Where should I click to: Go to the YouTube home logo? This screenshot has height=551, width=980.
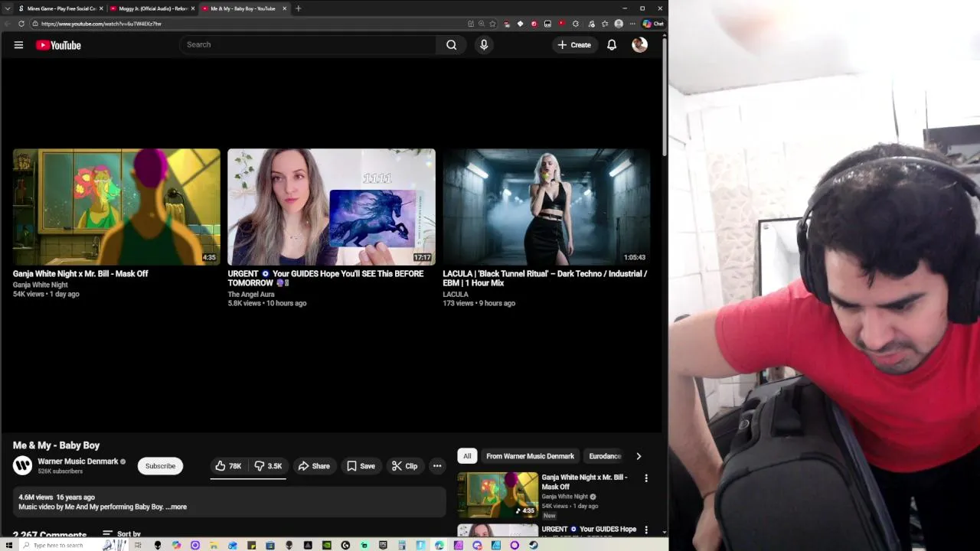(58, 45)
